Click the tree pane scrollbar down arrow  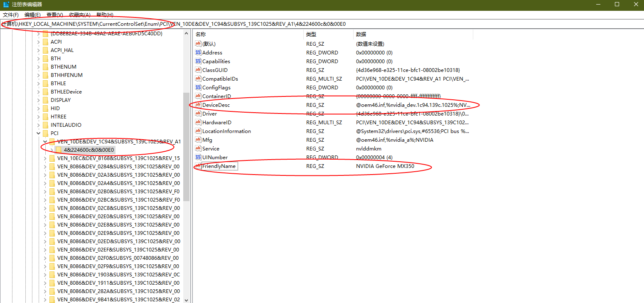click(x=186, y=299)
